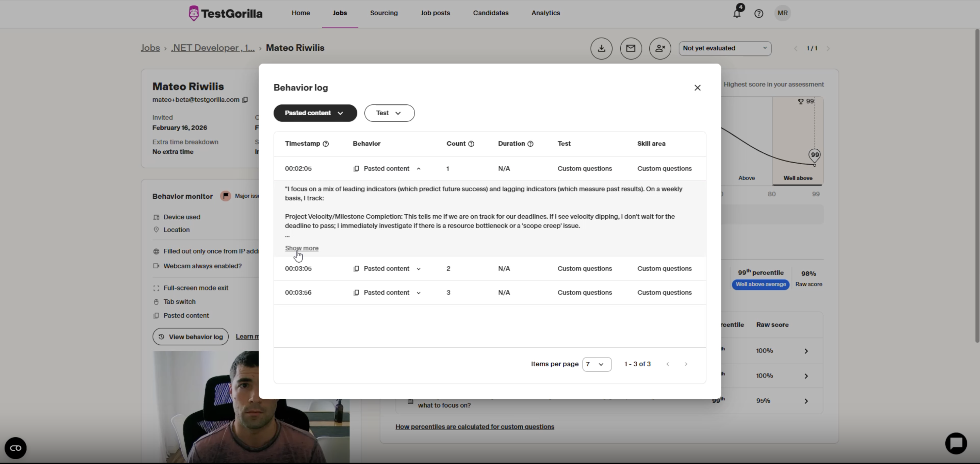Go to previous candidate arrow
Screen dimensions: 980x464
796,49
